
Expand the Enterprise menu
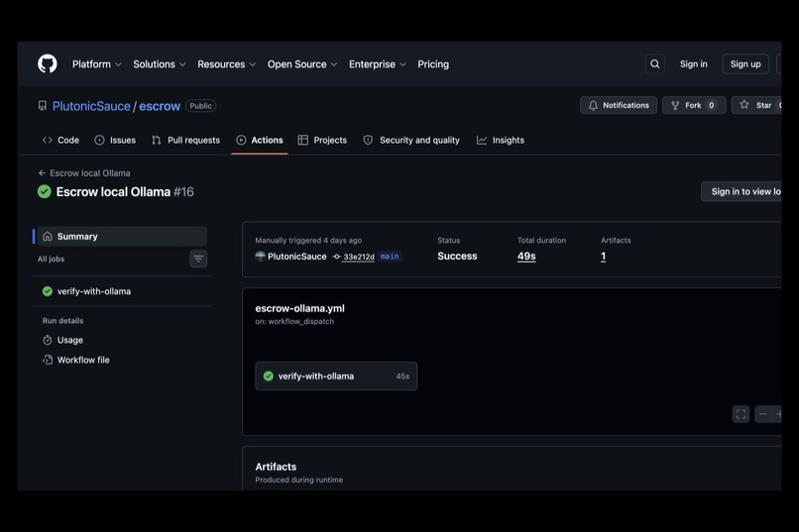(377, 64)
